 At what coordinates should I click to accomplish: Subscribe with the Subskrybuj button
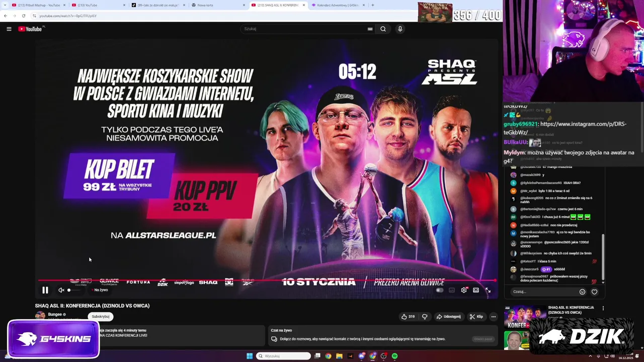[x=101, y=316]
